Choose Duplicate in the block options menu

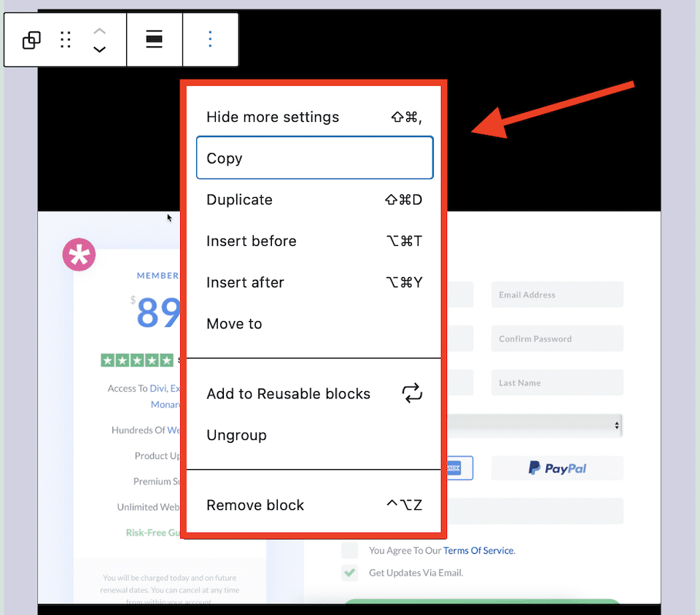[x=315, y=199]
